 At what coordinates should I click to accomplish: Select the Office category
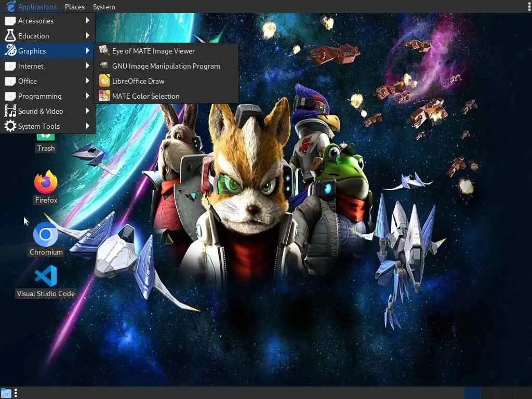pyautogui.click(x=47, y=81)
